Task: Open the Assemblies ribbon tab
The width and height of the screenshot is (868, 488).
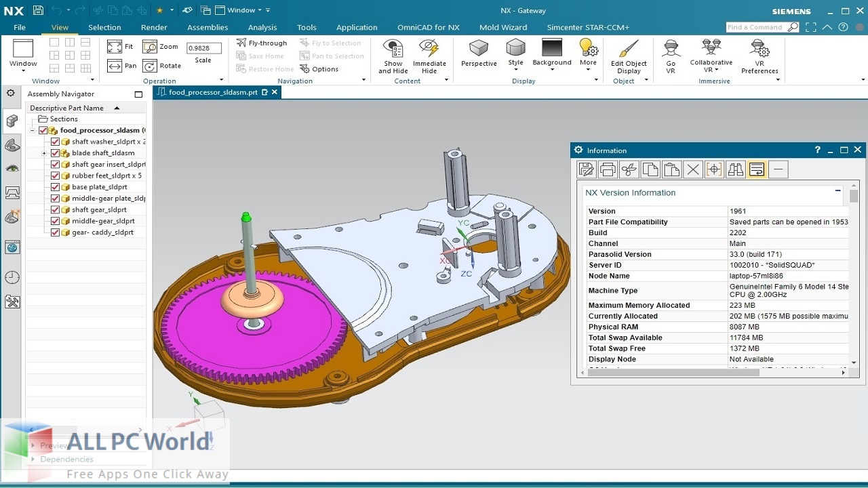Action: [x=208, y=28]
